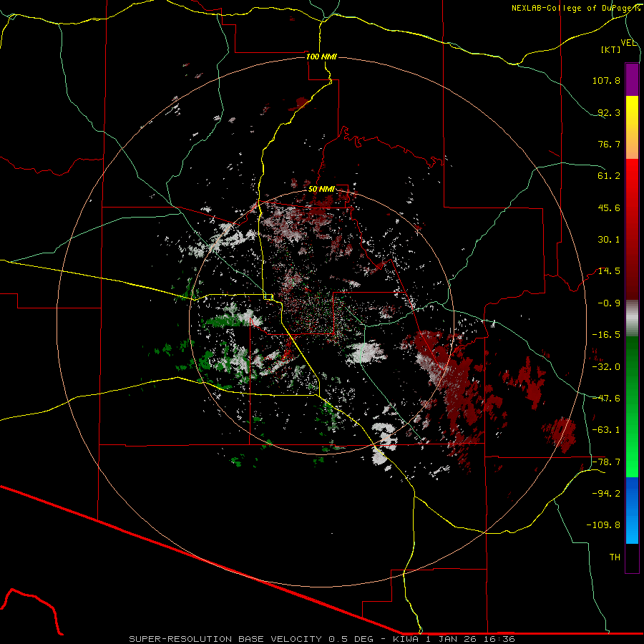
Task: Pick the purple segment of the color bar
Action: [632, 79]
